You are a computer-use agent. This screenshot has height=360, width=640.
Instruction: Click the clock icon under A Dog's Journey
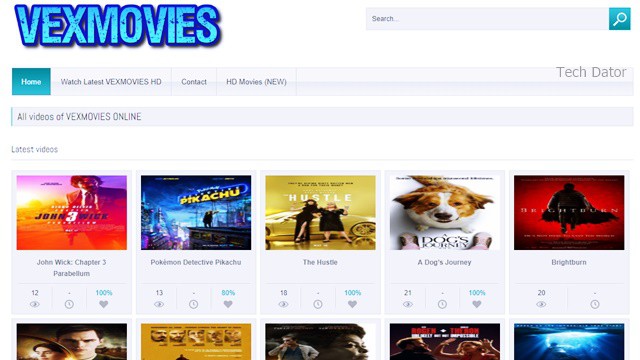pyautogui.click(x=442, y=304)
